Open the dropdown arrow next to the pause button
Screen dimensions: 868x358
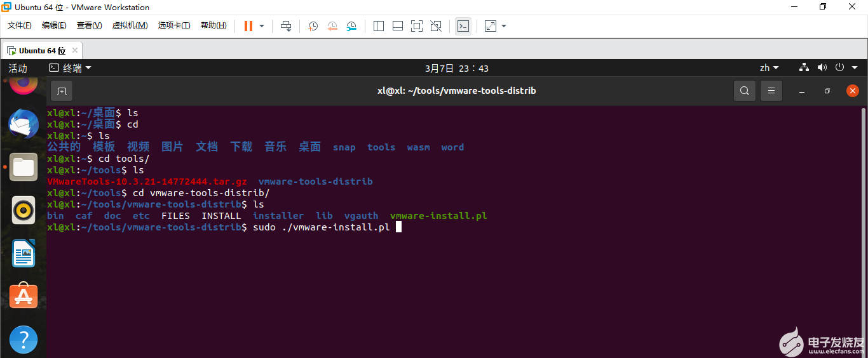pyautogui.click(x=262, y=26)
